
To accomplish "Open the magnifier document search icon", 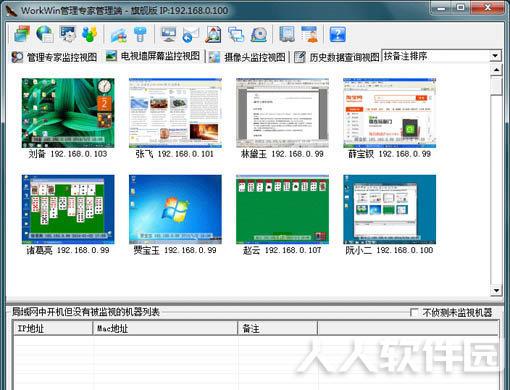I will pos(213,34).
